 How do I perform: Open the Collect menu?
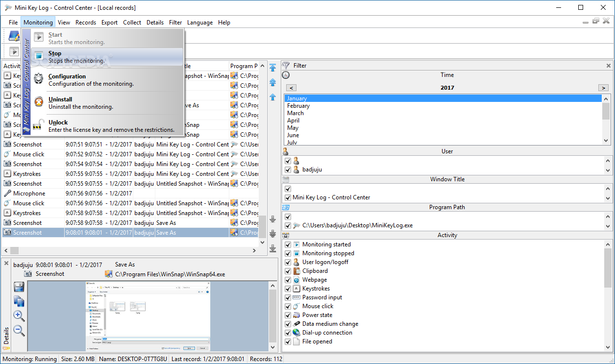(x=132, y=23)
